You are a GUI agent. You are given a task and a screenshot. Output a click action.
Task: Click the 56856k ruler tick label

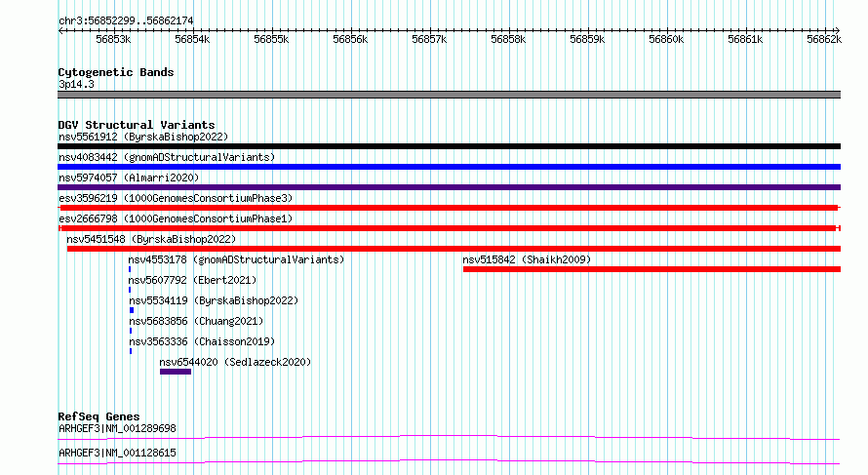tap(350, 39)
